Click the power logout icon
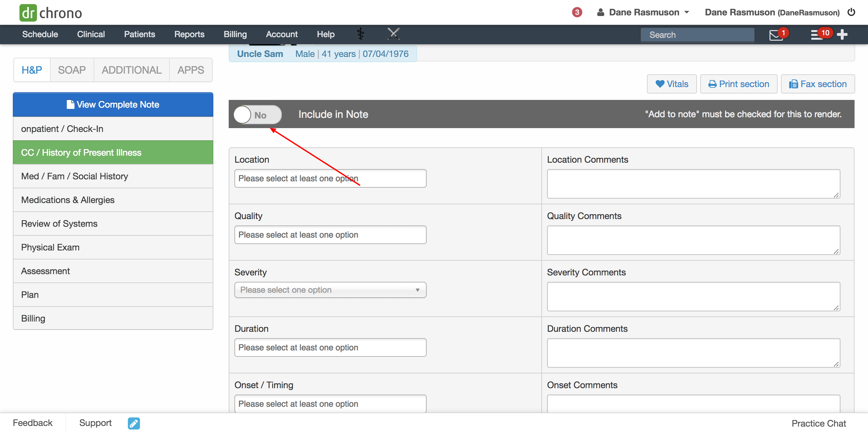Viewport: 868px width, 433px height. [x=851, y=12]
